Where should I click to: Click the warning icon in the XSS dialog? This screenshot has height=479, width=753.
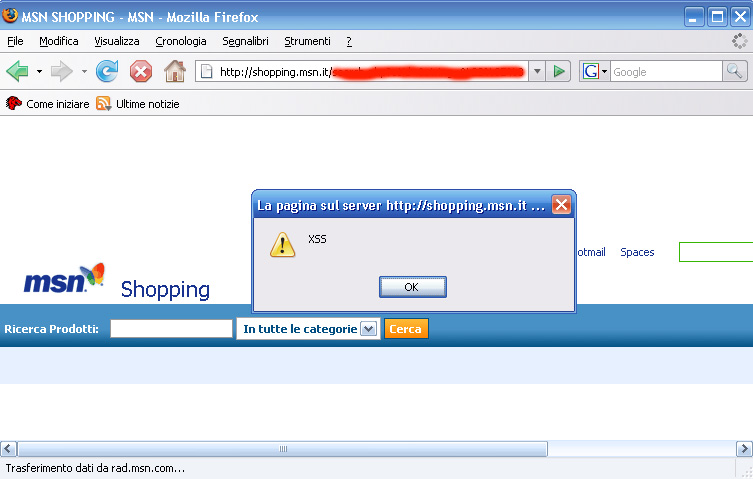coord(282,245)
